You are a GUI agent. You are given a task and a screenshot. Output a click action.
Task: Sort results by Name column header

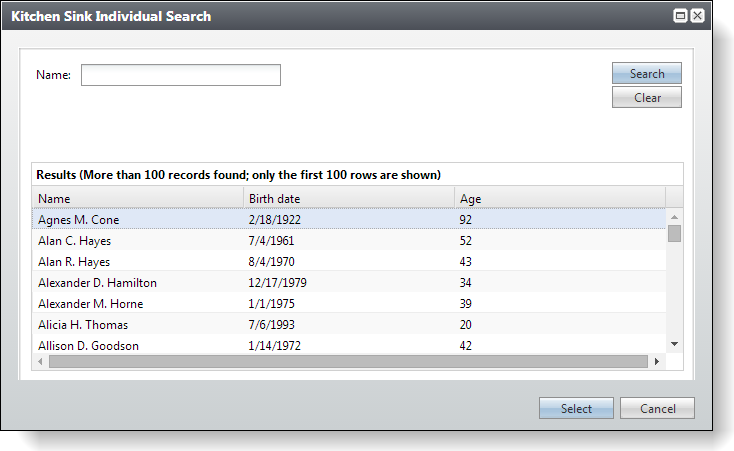pyautogui.click(x=138, y=199)
